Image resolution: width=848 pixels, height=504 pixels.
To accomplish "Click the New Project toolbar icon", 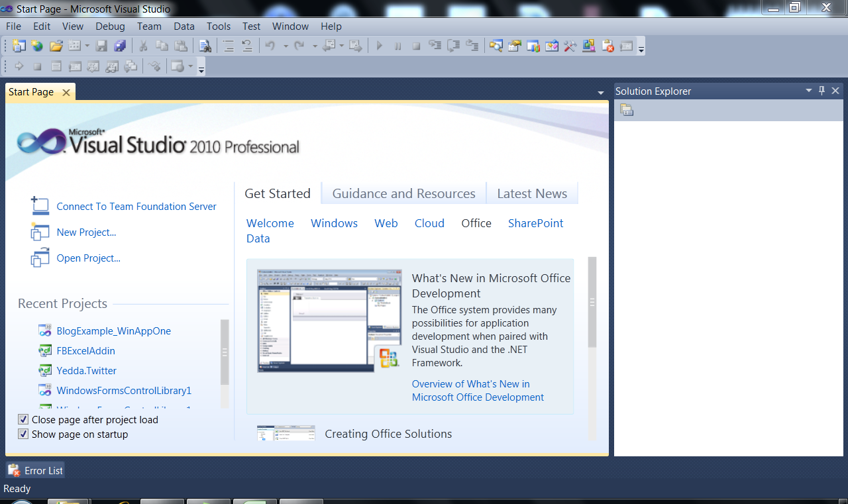I will [x=19, y=46].
